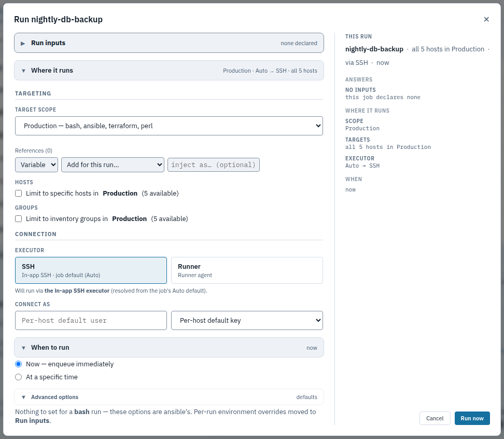Focus the Per-host default user field
This screenshot has height=439, width=504.
91,320
